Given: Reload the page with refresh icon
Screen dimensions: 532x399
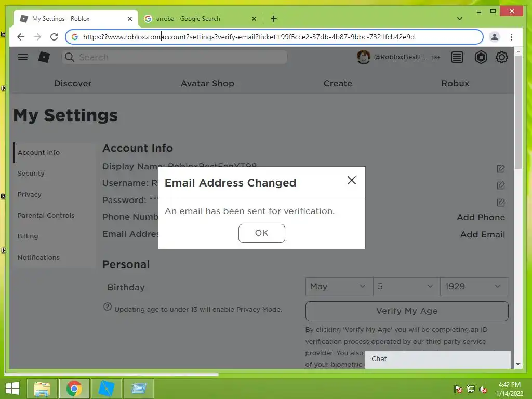Looking at the screenshot, I should [54, 37].
